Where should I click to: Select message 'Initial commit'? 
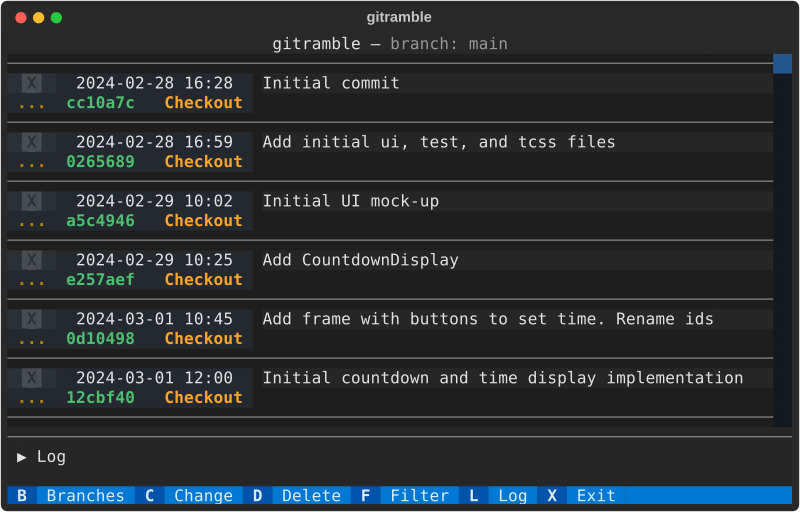tap(331, 83)
